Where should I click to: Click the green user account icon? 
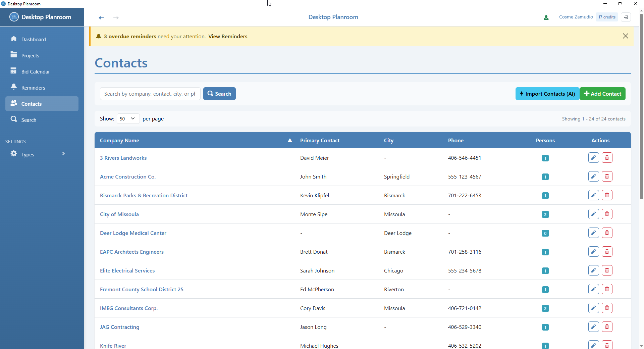tap(546, 17)
